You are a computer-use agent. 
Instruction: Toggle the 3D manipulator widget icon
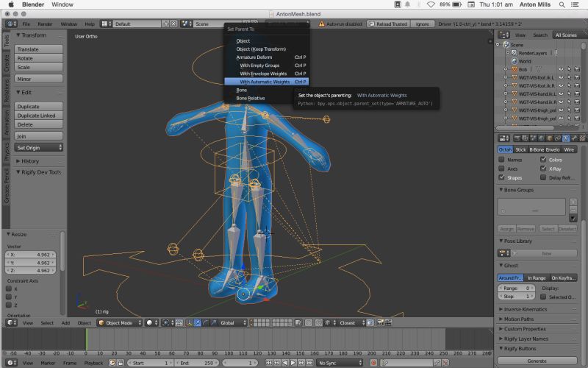point(190,322)
